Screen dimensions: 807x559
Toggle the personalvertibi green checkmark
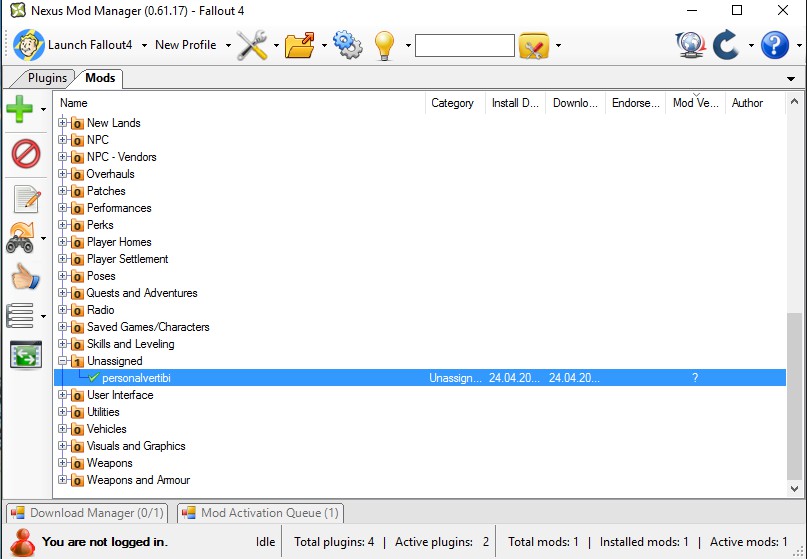click(x=94, y=378)
